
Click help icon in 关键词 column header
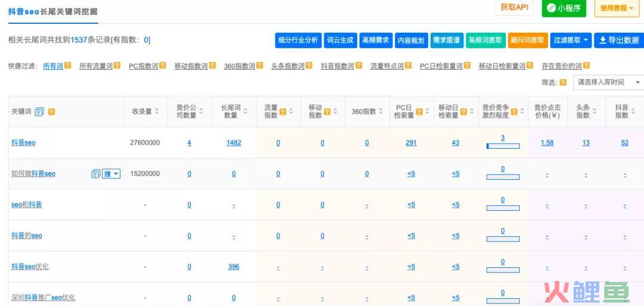51,111
